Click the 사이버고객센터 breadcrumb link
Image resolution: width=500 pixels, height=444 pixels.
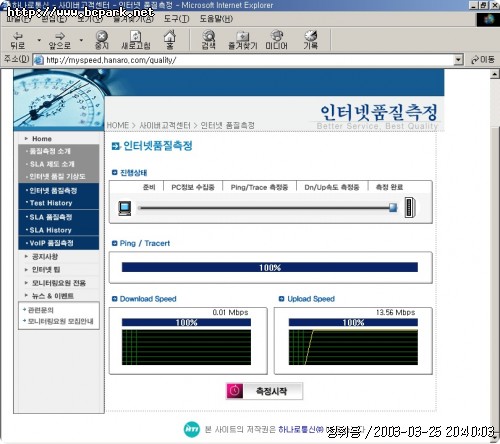165,126
